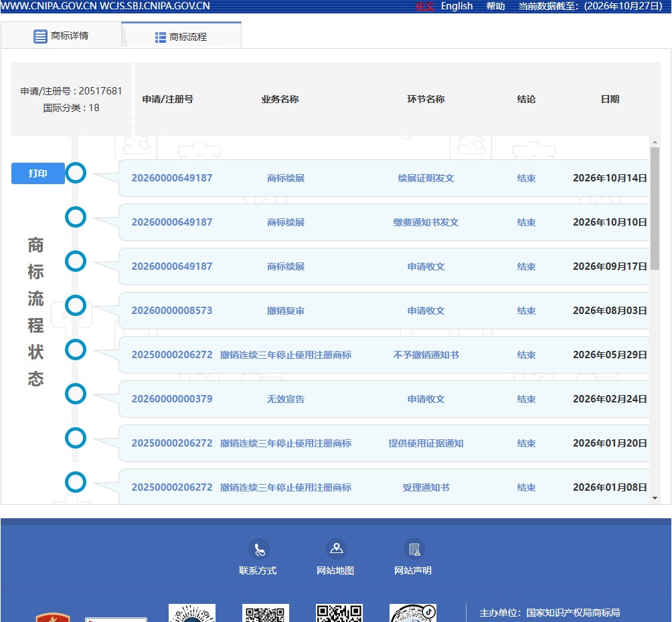Click timeline circle for 2026年09月17日 row
This screenshot has width=672, height=622.
76,262
